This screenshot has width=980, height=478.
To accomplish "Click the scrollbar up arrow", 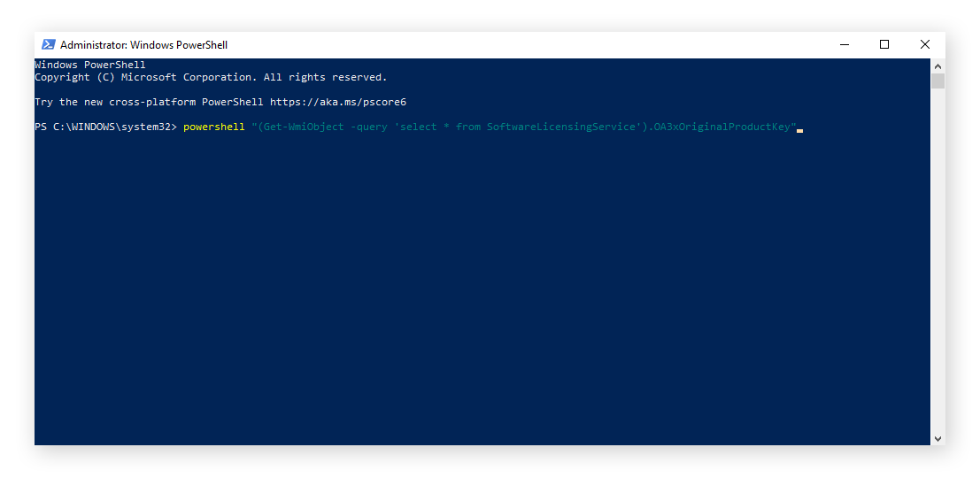I will (x=938, y=66).
